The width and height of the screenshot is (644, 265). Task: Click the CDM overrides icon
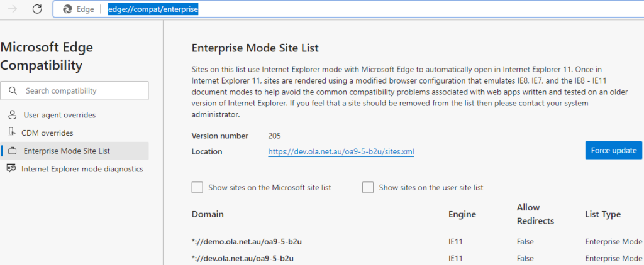(11, 133)
